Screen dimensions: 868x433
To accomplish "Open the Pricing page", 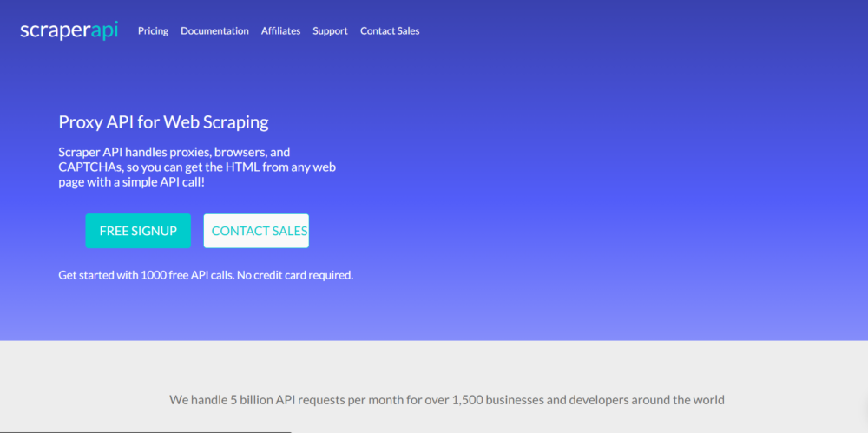I will pyautogui.click(x=153, y=31).
